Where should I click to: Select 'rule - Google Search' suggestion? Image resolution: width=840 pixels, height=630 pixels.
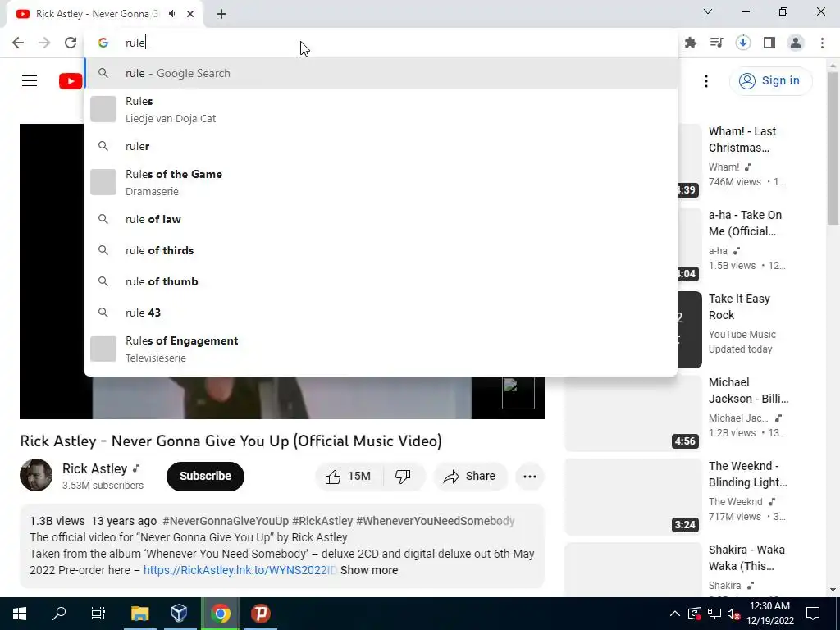(381, 73)
